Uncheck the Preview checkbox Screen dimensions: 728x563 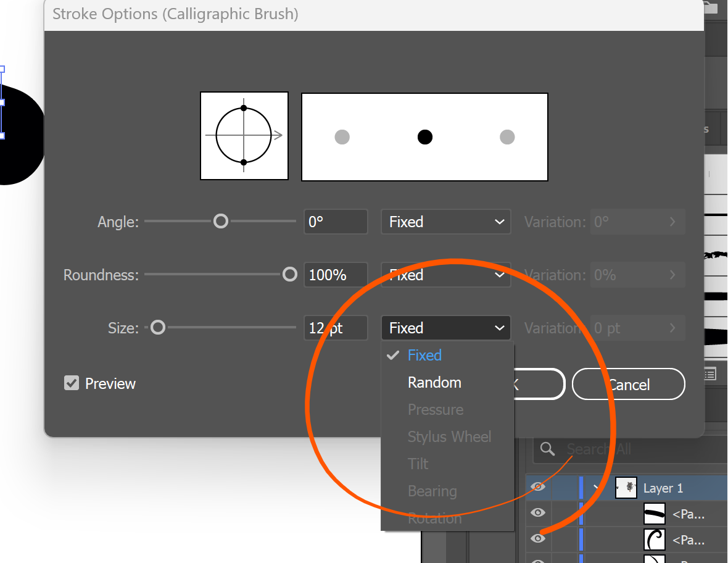[x=72, y=383]
